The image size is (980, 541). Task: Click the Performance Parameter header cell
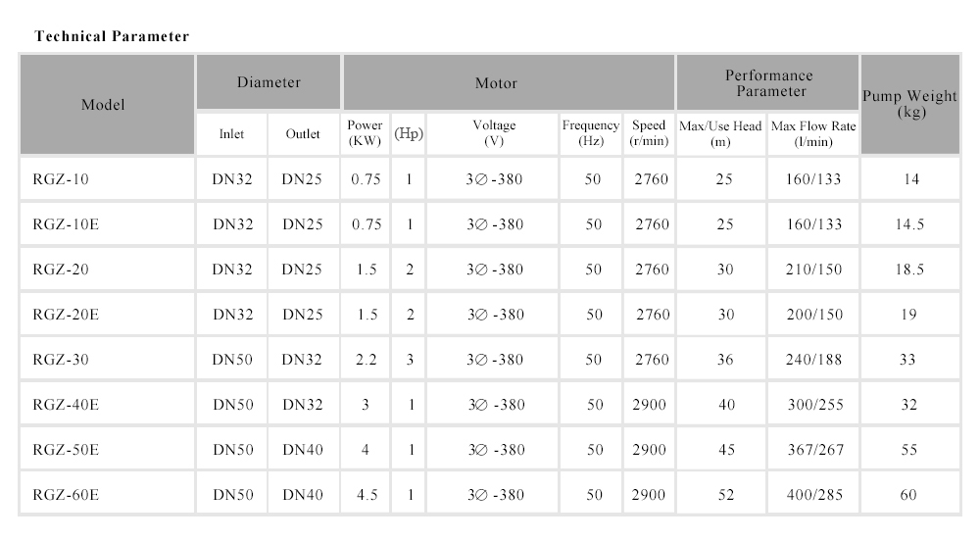(768, 83)
